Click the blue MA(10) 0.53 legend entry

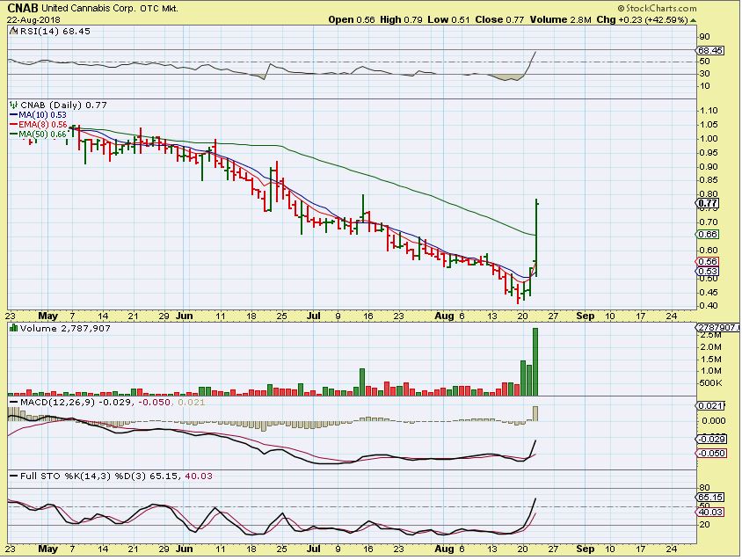pyautogui.click(x=39, y=115)
